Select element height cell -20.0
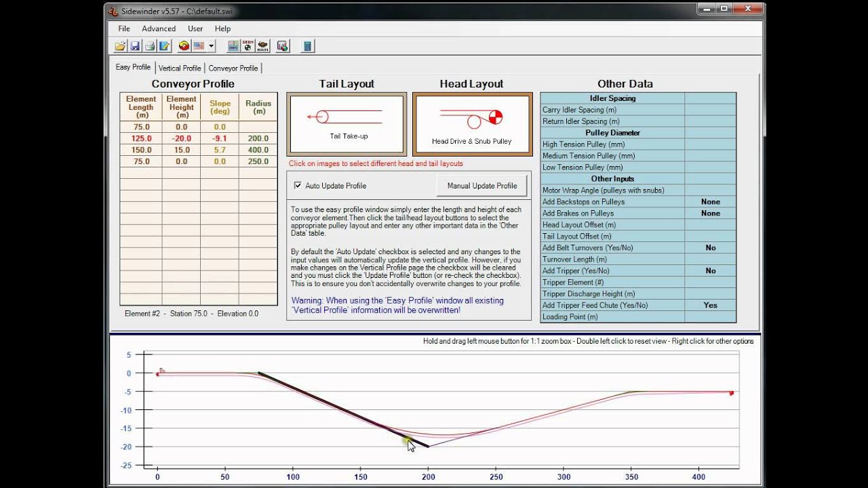 [181, 138]
